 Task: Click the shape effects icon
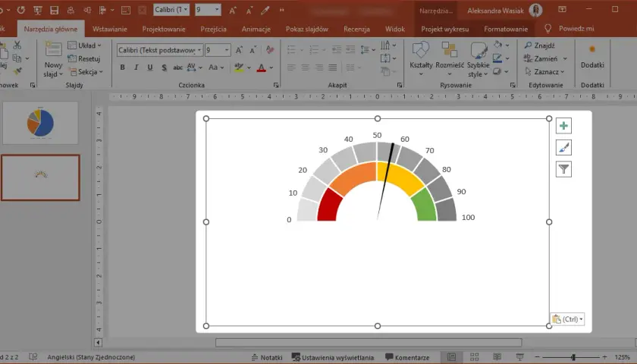pyautogui.click(x=497, y=71)
